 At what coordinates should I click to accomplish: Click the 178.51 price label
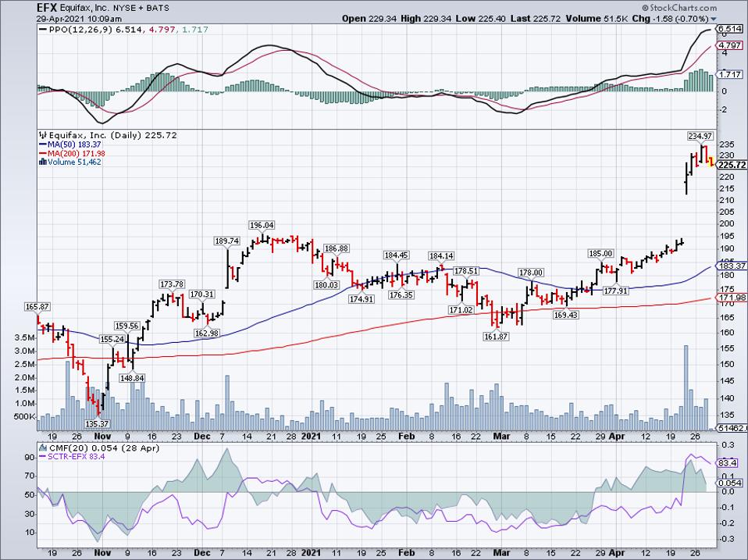click(x=465, y=271)
